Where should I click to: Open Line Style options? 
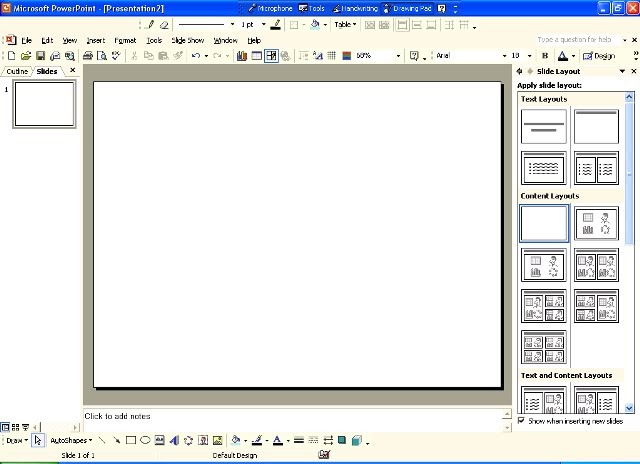(x=299, y=440)
